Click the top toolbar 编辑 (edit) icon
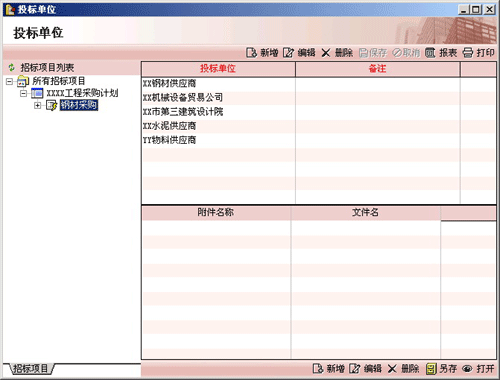The height and width of the screenshot is (380, 500). tap(288, 53)
